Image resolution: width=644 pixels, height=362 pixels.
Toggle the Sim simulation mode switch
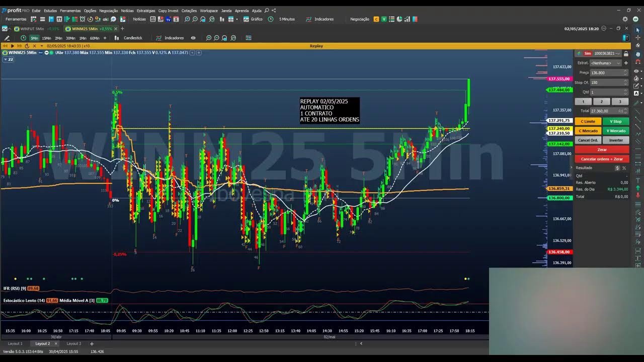point(588,53)
